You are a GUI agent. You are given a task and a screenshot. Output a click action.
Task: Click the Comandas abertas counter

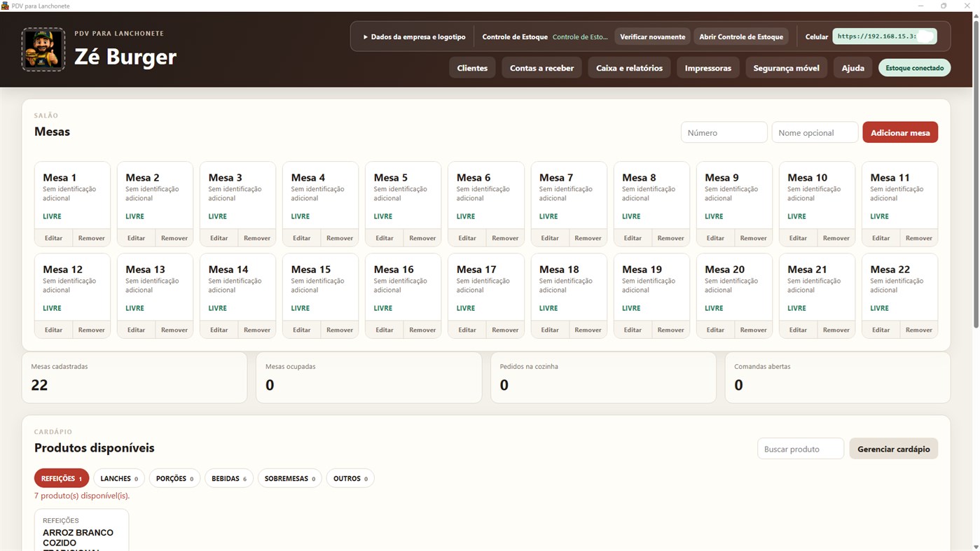tap(838, 377)
